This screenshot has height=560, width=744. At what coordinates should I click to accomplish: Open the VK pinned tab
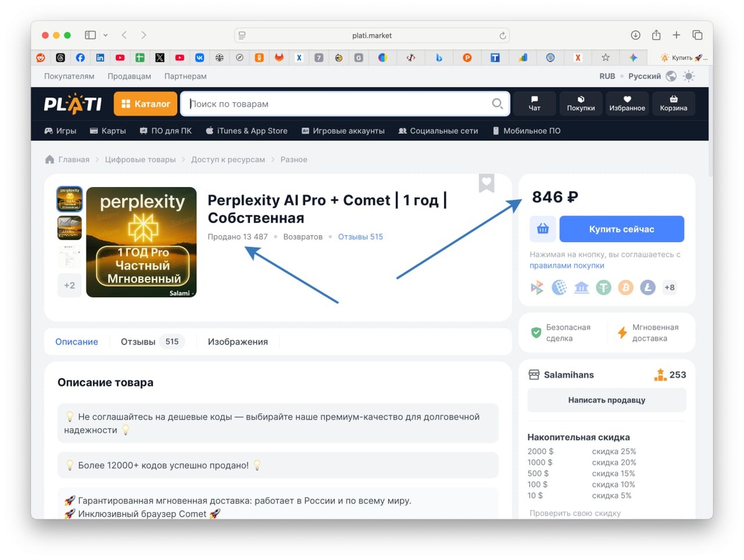[x=200, y=58]
